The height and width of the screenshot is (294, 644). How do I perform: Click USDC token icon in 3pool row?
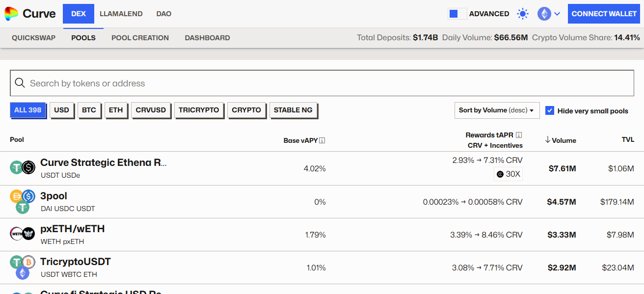tap(28, 196)
